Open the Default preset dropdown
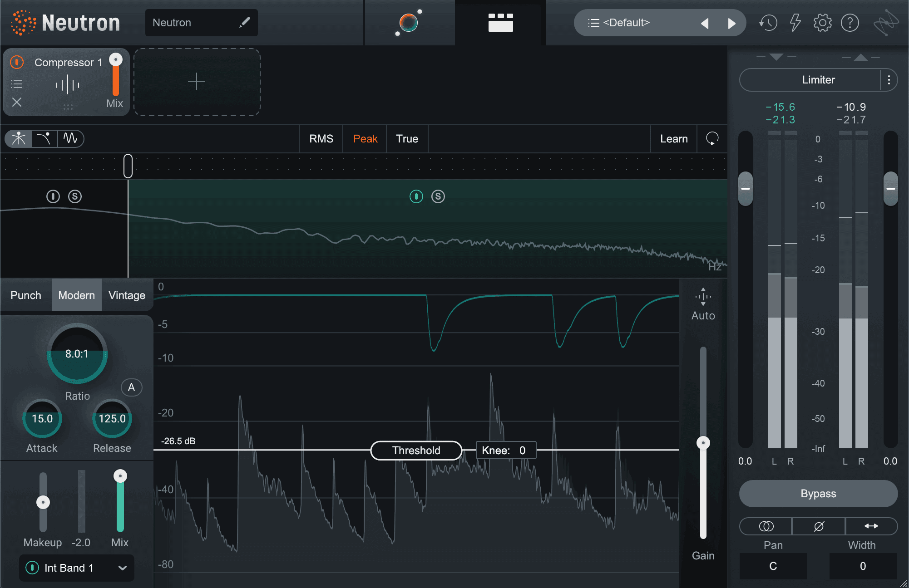This screenshot has width=909, height=588. tap(626, 23)
